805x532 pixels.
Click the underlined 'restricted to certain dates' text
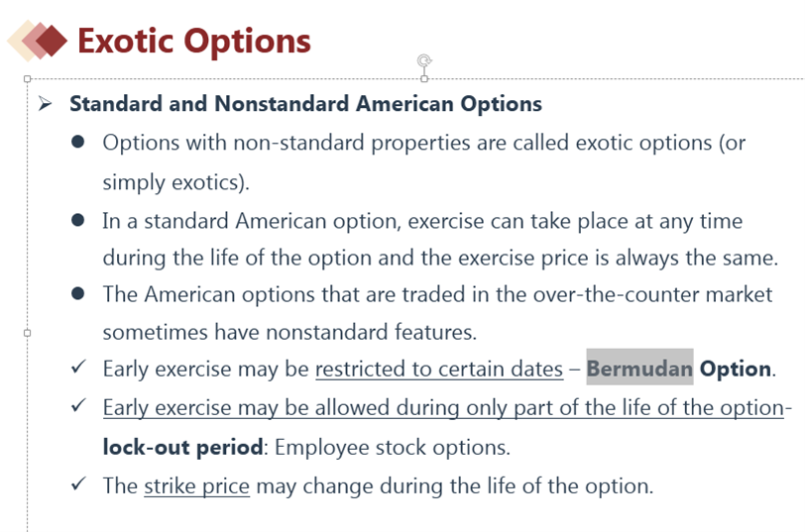tap(439, 370)
